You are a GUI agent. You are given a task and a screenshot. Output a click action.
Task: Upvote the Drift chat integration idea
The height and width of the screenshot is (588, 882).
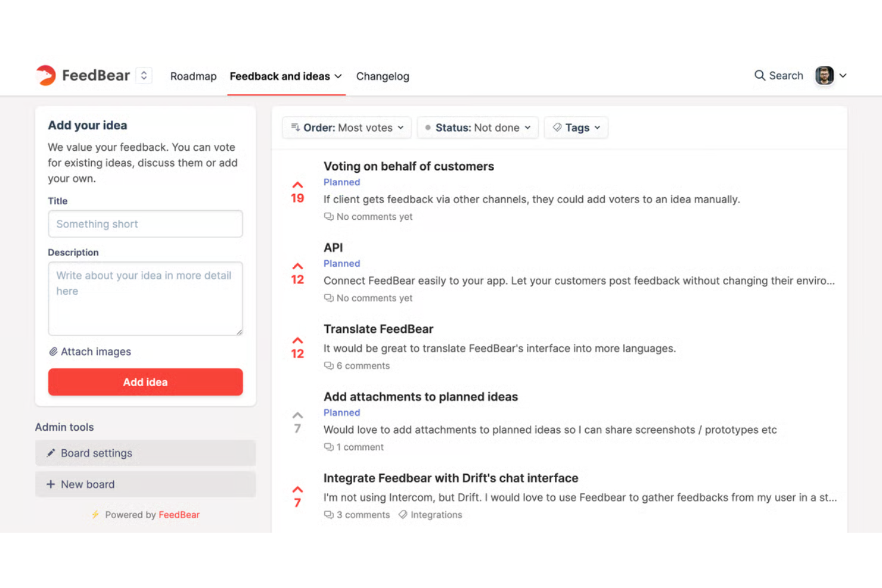pos(297,489)
